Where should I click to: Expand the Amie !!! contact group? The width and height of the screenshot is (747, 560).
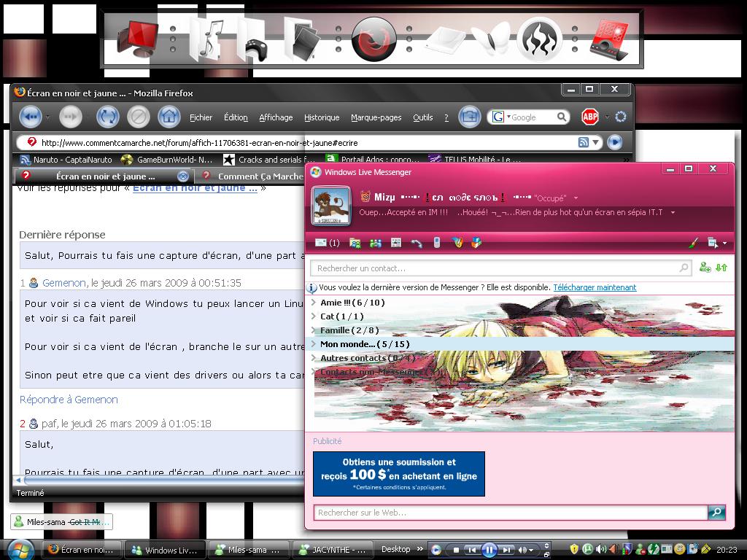(314, 303)
